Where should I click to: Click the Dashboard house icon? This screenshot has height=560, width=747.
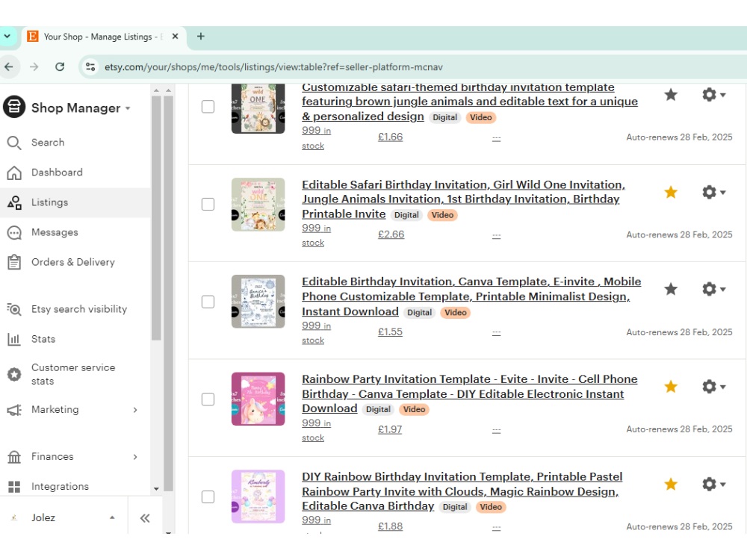pyautogui.click(x=14, y=173)
